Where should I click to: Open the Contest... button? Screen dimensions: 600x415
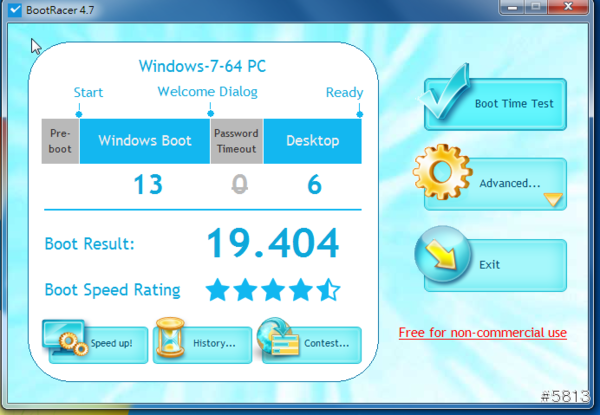[x=311, y=345]
